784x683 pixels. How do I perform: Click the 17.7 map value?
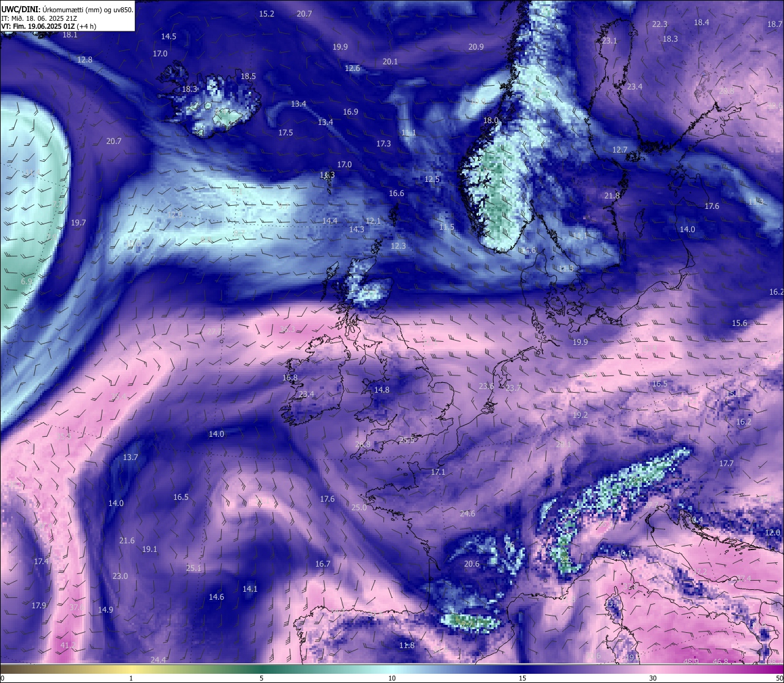pos(726,463)
